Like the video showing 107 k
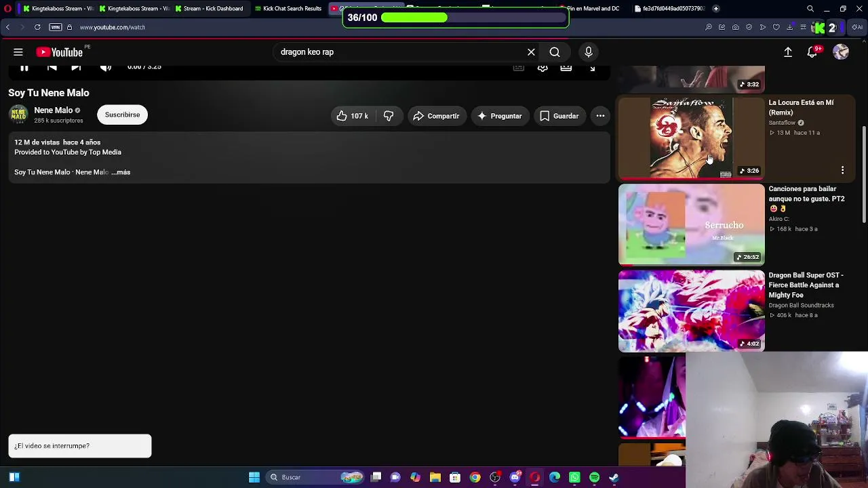The image size is (868, 488). (352, 116)
